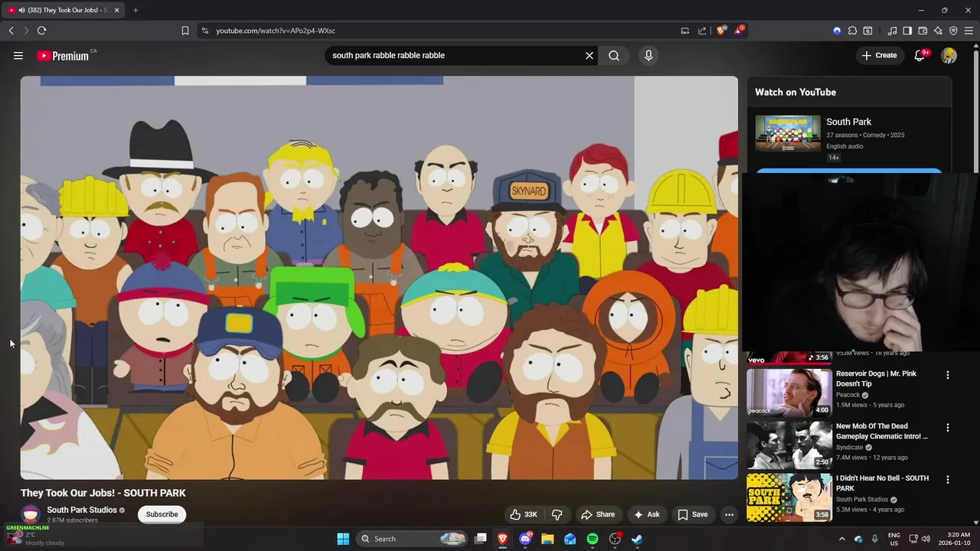The height and width of the screenshot is (551, 980).
Task: Close the They Took Our Jobs tab
Action: tap(116, 10)
